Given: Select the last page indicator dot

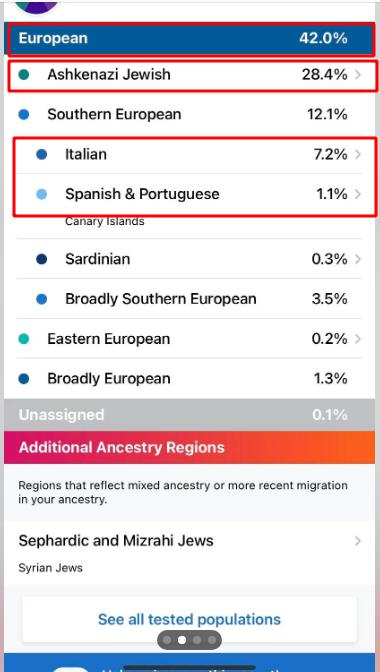Looking at the screenshot, I should pyautogui.click(x=212, y=640).
